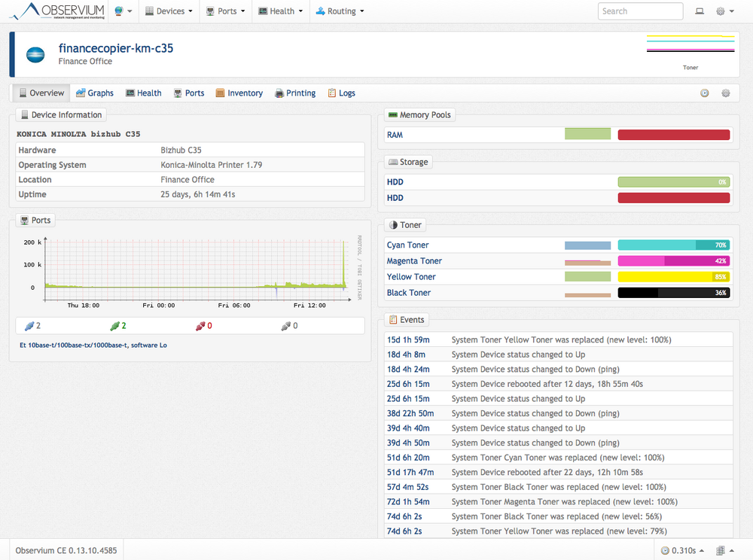Open the globe overview menu
The image size is (753, 560).
click(123, 11)
